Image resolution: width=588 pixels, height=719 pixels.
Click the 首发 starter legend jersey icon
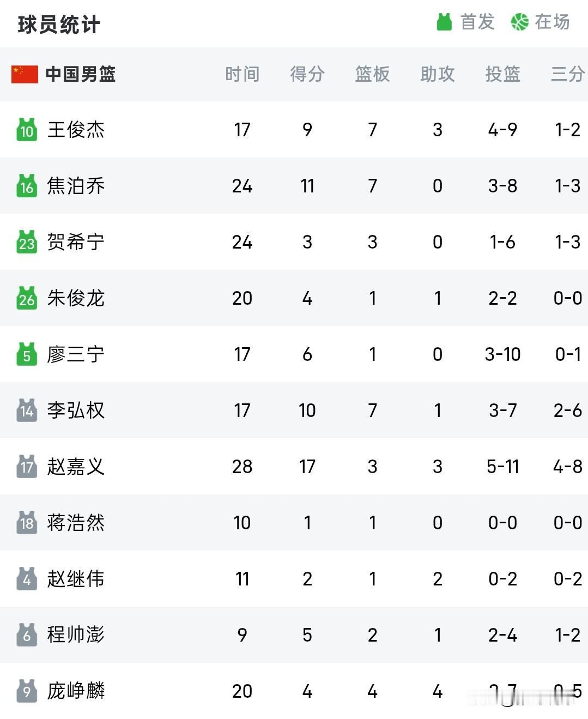[445, 22]
